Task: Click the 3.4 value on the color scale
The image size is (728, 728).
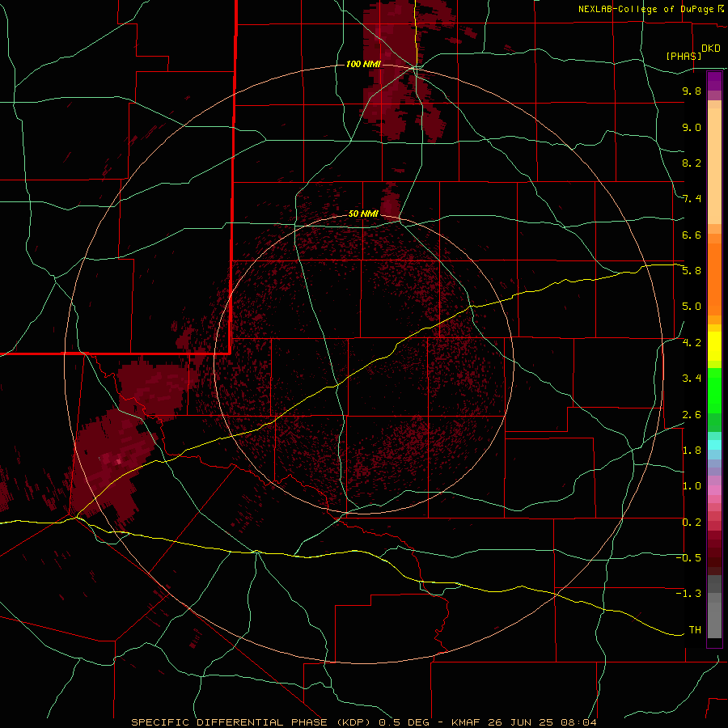Action: [x=692, y=379]
